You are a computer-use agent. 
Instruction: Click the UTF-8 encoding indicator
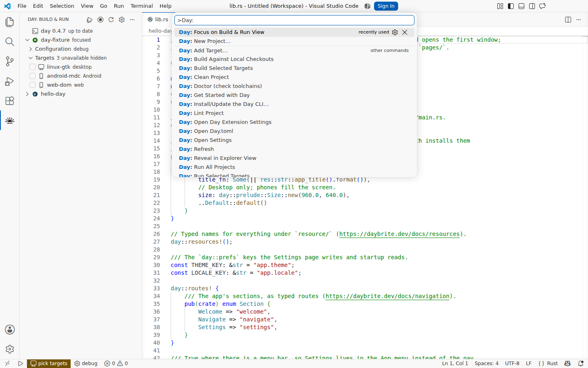(x=512, y=363)
